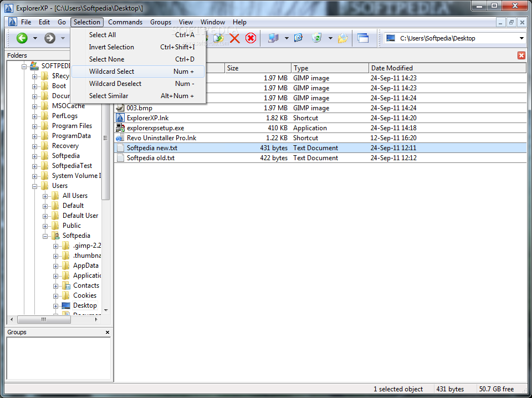Viewport: 532px width, 398px height.
Task: Select the Softpedia new.txt file
Action: pyautogui.click(x=320, y=148)
